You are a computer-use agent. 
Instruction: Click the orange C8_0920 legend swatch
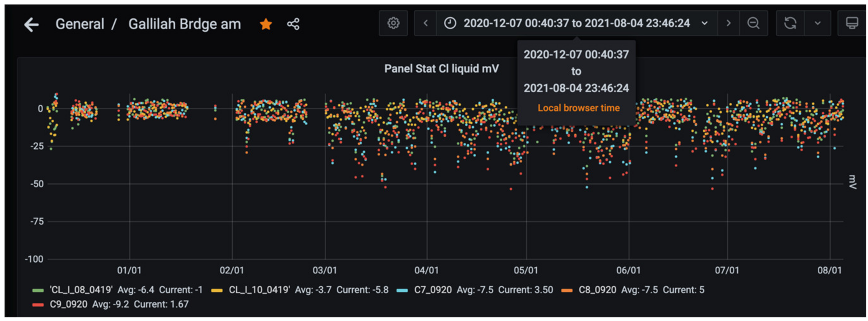tap(567, 290)
